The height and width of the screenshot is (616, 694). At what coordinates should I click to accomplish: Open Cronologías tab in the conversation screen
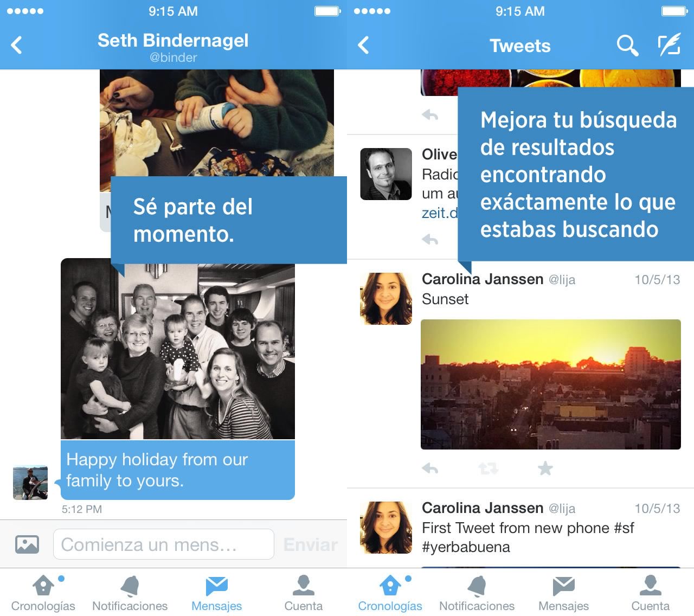point(43,593)
